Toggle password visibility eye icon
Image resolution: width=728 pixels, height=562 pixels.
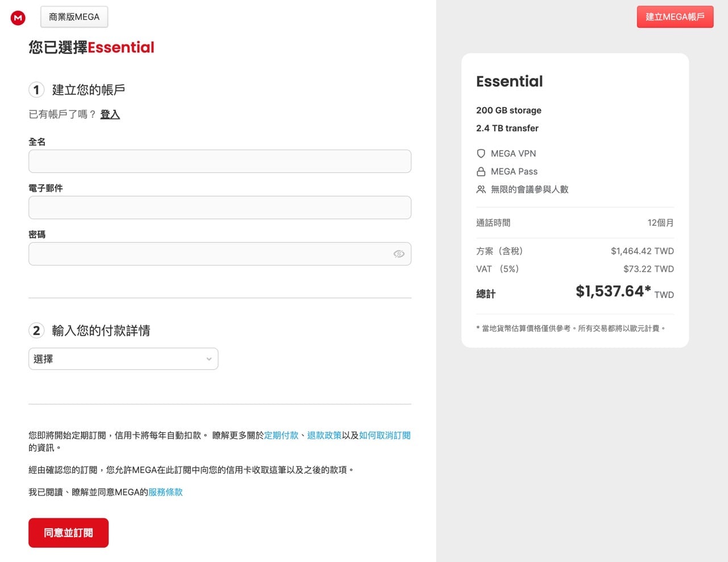point(399,254)
